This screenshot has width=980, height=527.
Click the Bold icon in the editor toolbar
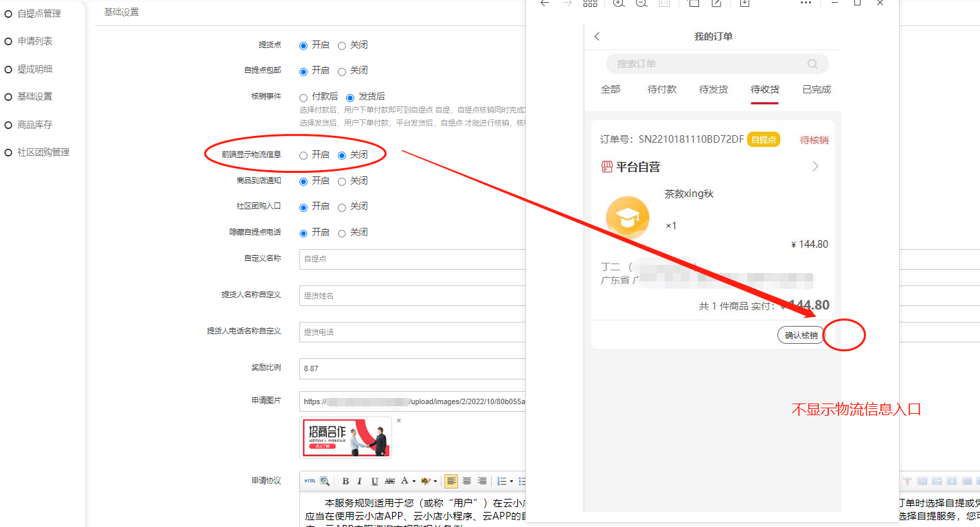[x=345, y=481]
